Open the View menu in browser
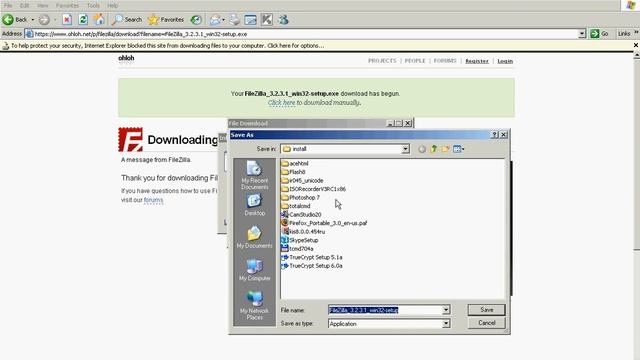Screen dimensions: 640x360 coord(42,5)
